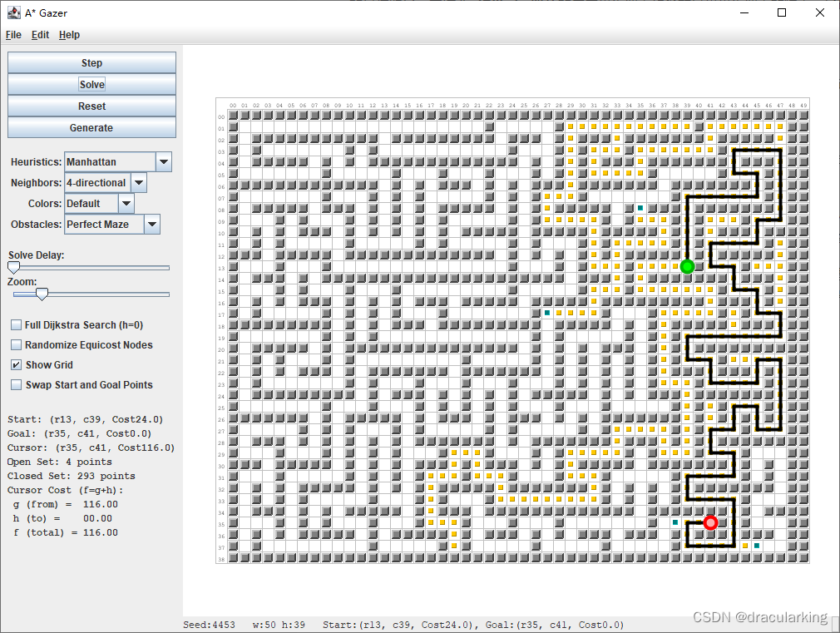
Task: Open the Obstacles Perfect Maze combo box
Action: pyautogui.click(x=112, y=225)
